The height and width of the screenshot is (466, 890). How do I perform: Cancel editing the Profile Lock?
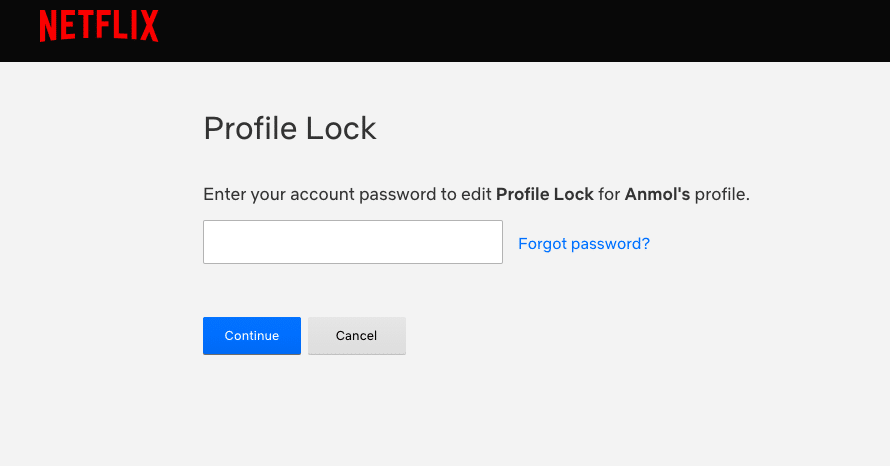pos(356,336)
